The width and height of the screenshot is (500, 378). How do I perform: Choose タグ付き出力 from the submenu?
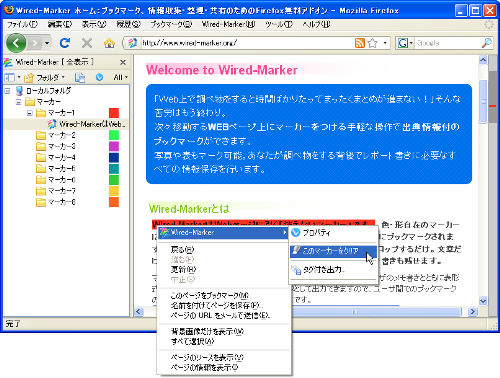(333, 269)
